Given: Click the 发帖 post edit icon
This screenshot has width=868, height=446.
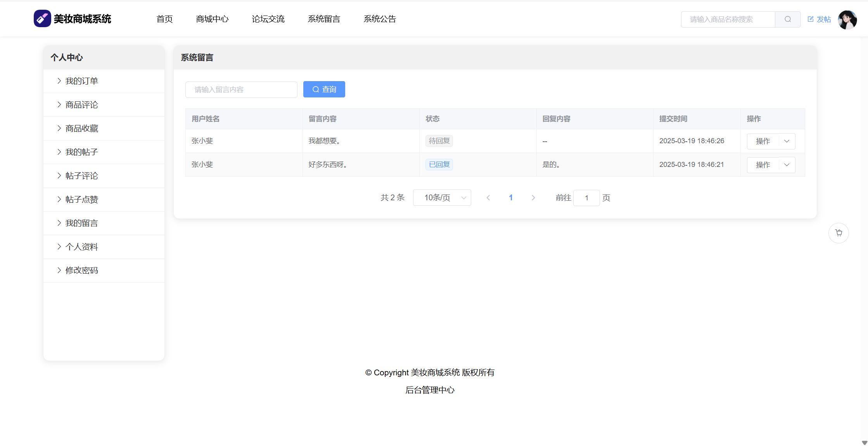Looking at the screenshot, I should click(x=811, y=19).
